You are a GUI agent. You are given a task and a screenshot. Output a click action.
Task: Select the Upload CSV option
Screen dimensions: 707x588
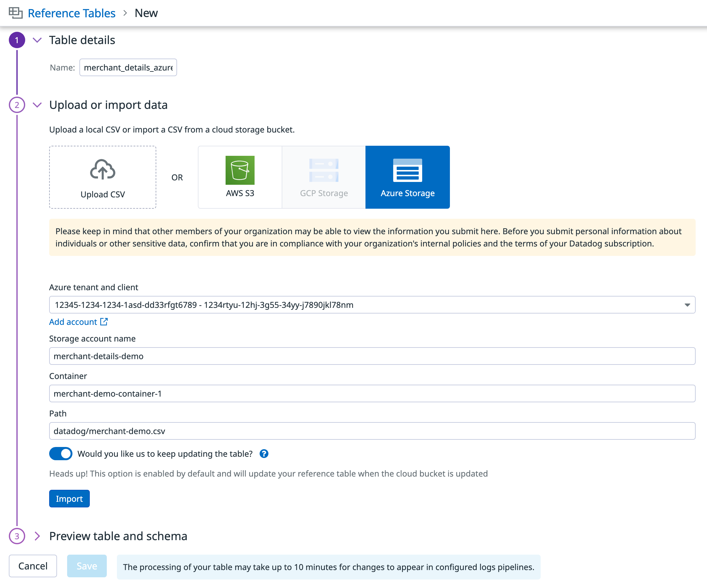[102, 177]
